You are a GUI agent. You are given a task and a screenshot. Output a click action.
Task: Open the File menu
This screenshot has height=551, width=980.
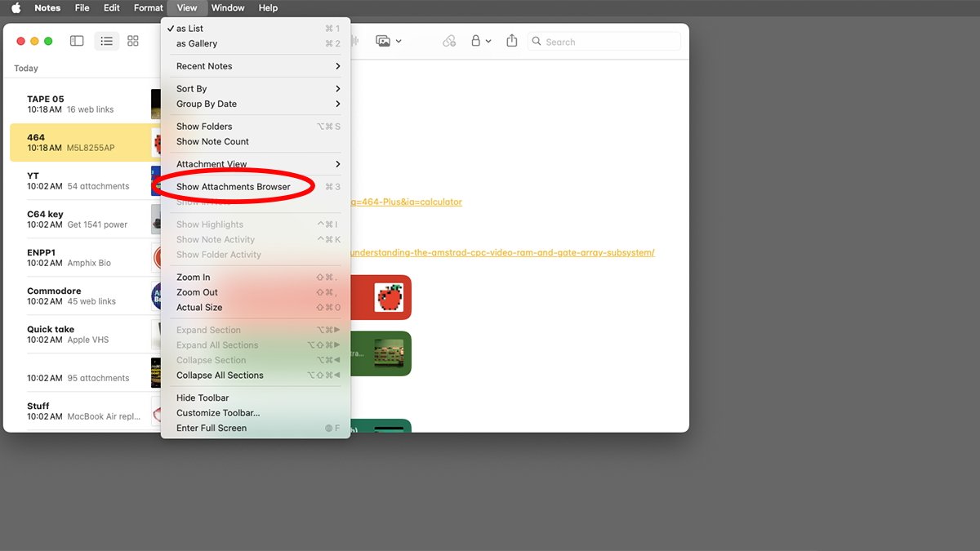point(82,7)
